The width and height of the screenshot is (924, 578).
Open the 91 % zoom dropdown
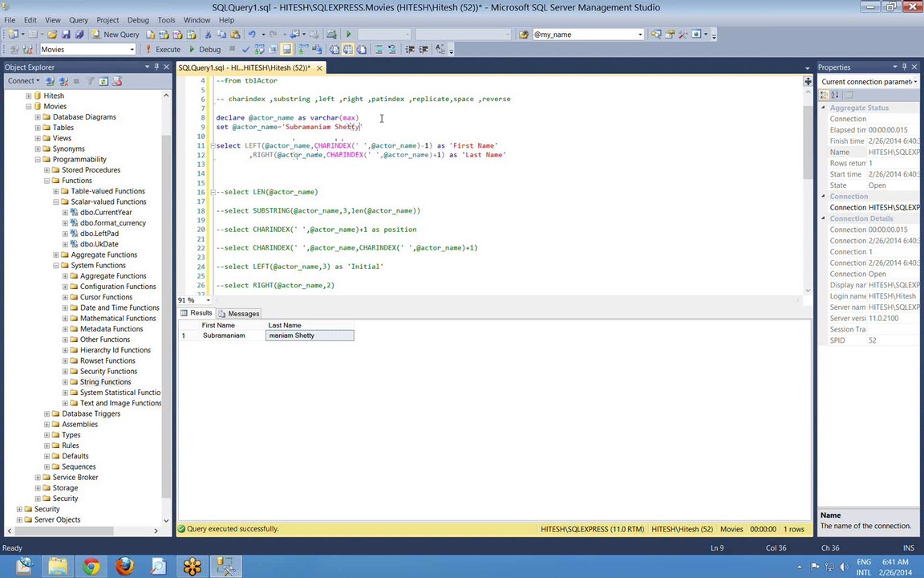[208, 300]
